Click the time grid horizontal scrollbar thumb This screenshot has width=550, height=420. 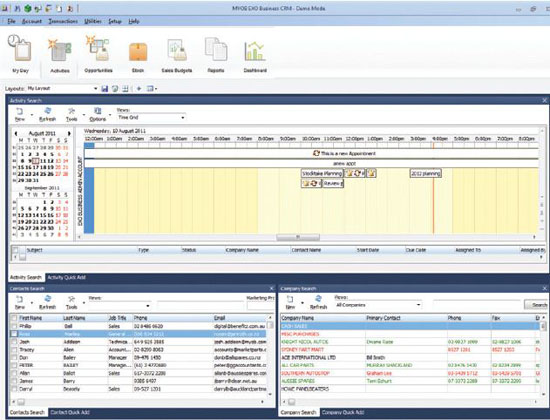click(298, 237)
